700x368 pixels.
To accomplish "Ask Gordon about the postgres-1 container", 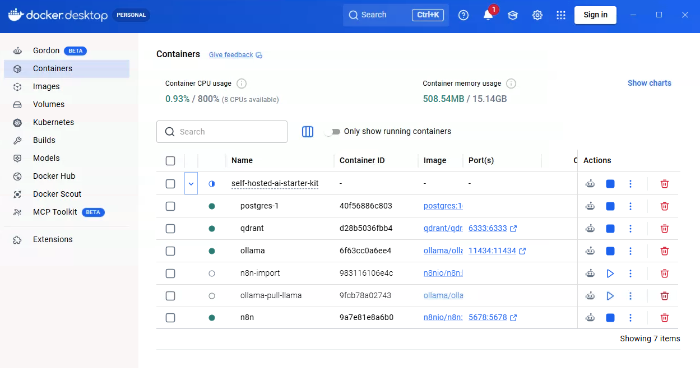I will tap(590, 206).
